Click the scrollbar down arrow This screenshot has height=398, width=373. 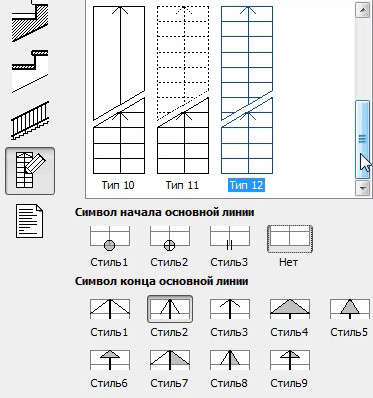point(362,188)
